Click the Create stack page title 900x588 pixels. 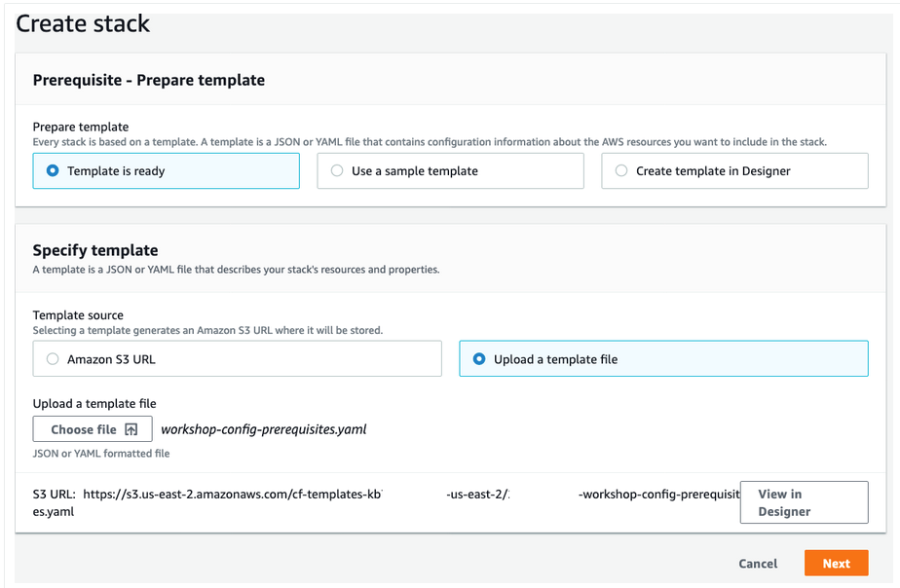(x=83, y=23)
